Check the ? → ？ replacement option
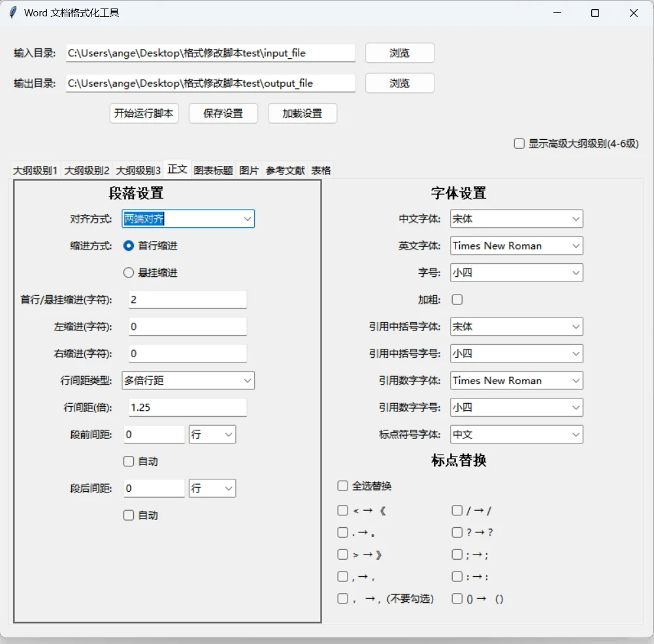The image size is (654, 644). click(x=457, y=532)
